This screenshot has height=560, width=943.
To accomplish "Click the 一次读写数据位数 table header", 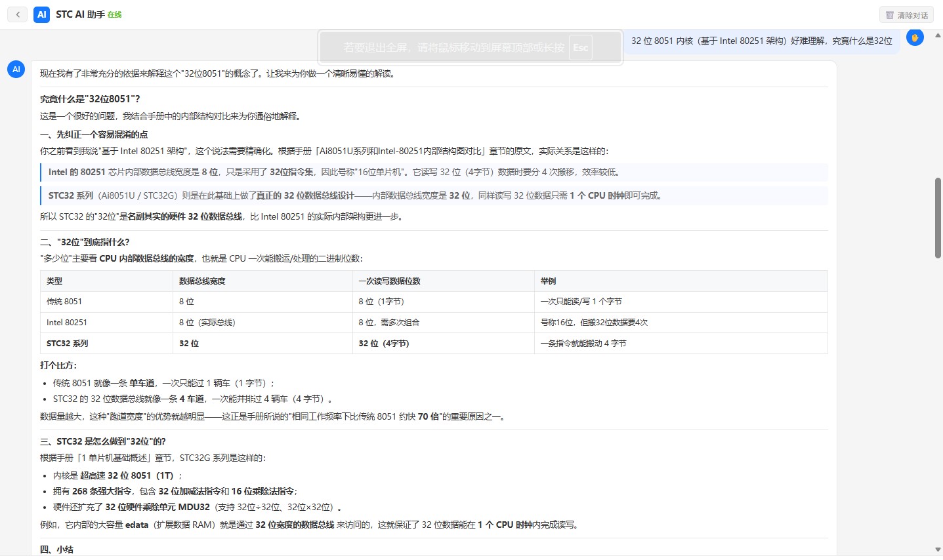I will click(444, 281).
